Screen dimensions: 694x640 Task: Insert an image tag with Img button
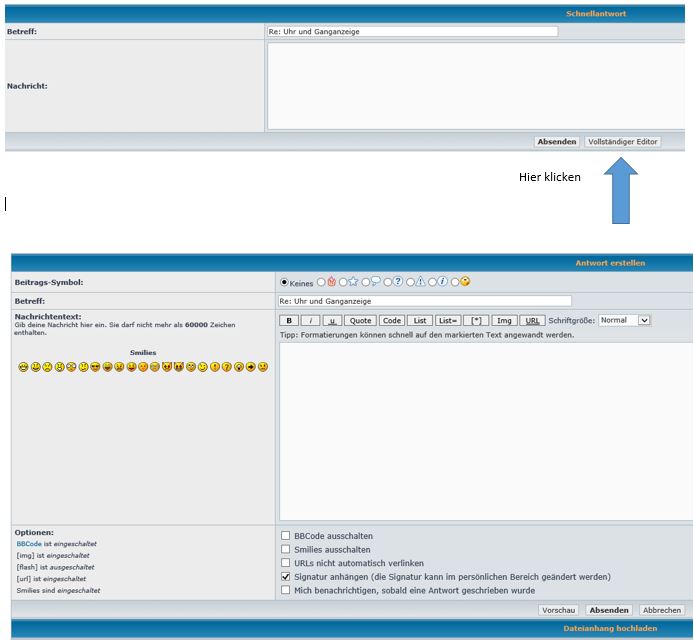coord(504,320)
